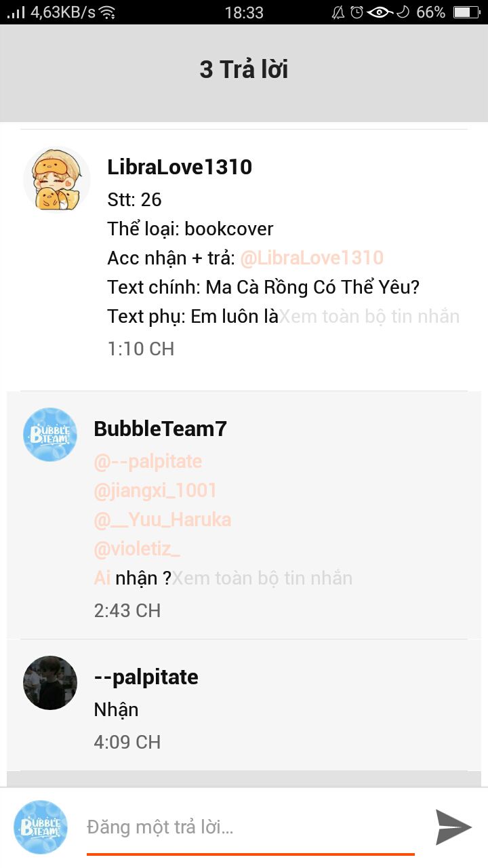Open the @LibraLove1310 mention link
The height and width of the screenshot is (868, 488).
point(312,258)
